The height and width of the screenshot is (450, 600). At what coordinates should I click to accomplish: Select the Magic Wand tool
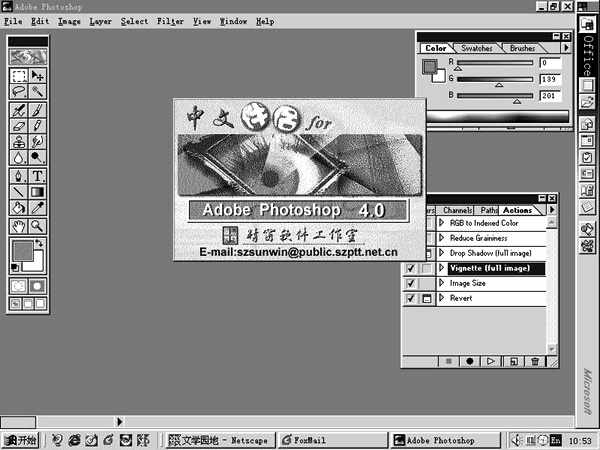37,91
